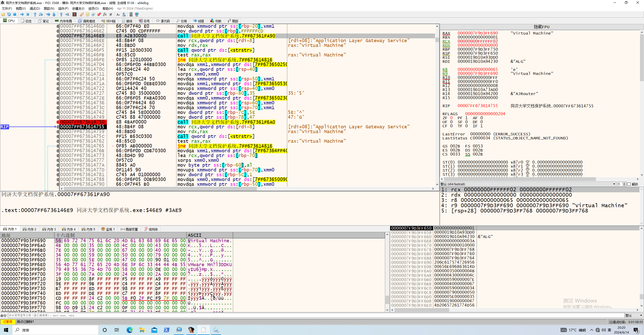
Task: Start trace over using the dotted down arrow icon
Action: (x=54, y=14)
